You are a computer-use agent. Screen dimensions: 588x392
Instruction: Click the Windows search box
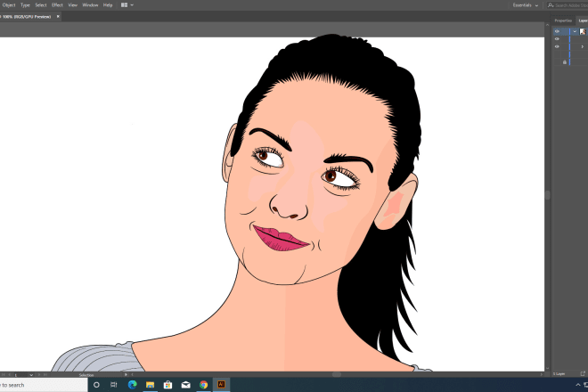[x=44, y=385]
